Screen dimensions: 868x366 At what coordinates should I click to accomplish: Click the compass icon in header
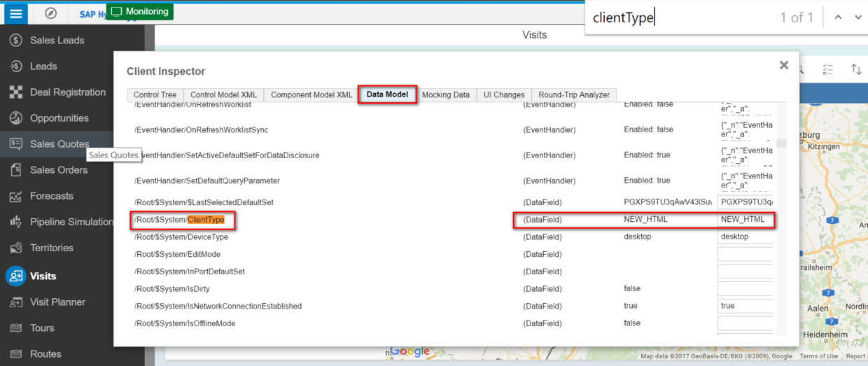(x=50, y=13)
